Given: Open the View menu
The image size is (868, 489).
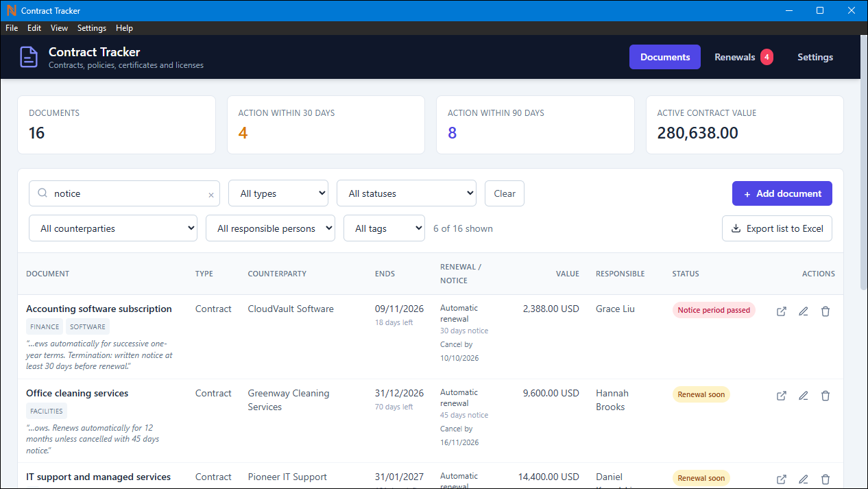Looking at the screenshot, I should pyautogui.click(x=59, y=28).
